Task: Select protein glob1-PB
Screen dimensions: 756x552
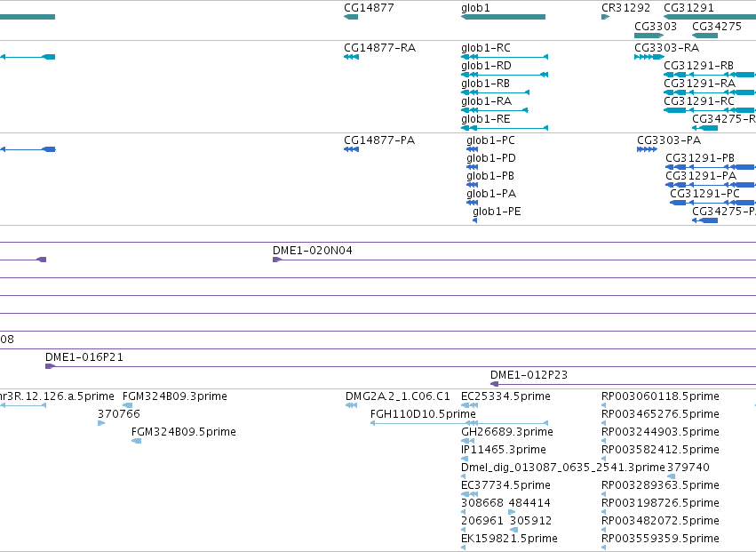Action: point(489,176)
